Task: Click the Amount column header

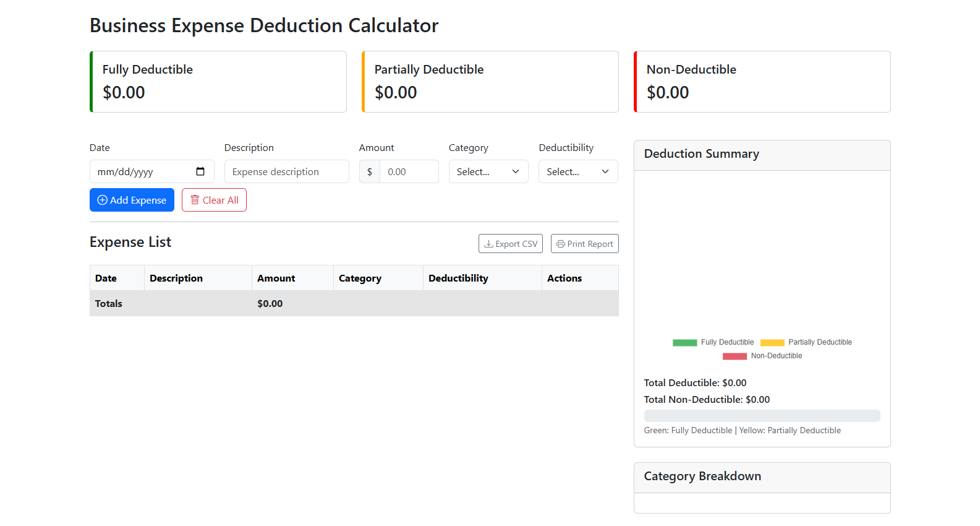Action: click(x=292, y=278)
